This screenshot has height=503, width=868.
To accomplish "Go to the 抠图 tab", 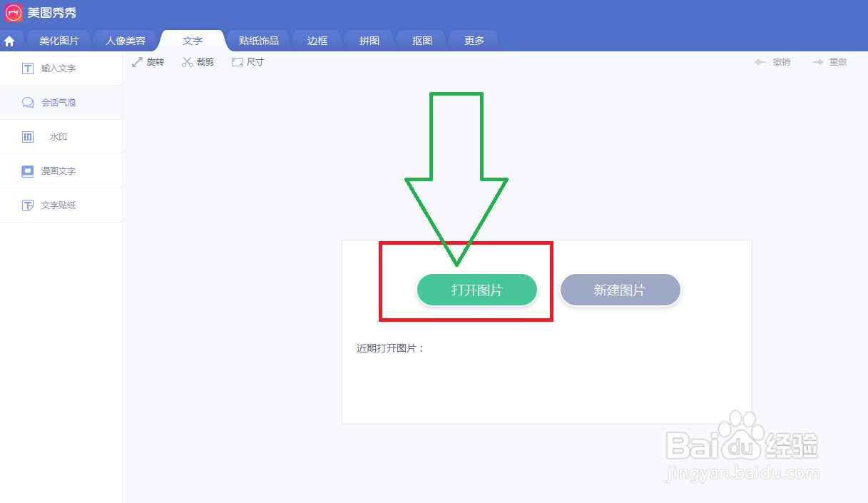I will point(422,41).
